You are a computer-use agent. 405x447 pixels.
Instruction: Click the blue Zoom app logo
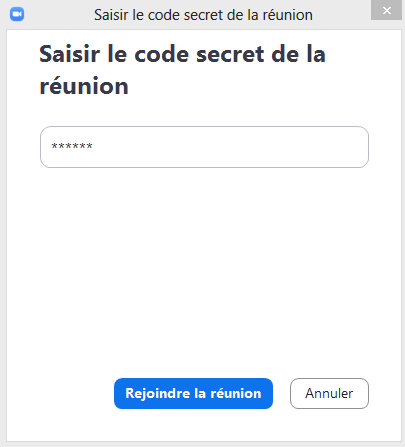pos(17,14)
